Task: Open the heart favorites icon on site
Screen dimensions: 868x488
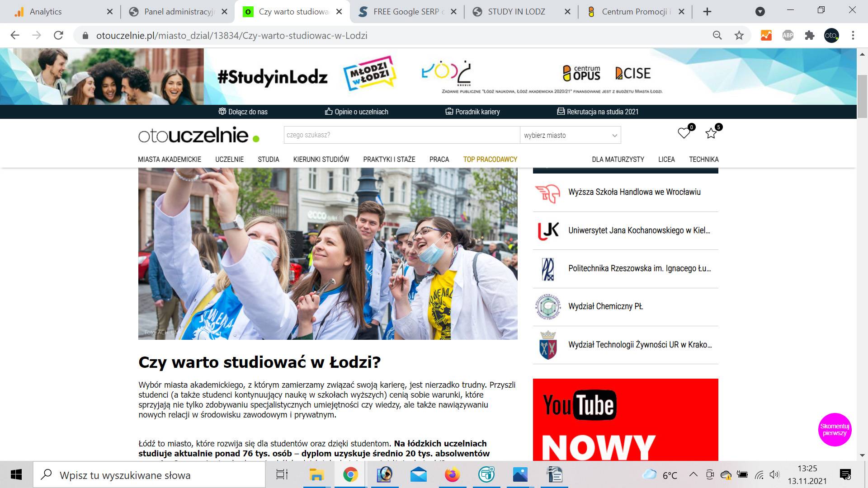Action: click(x=684, y=133)
